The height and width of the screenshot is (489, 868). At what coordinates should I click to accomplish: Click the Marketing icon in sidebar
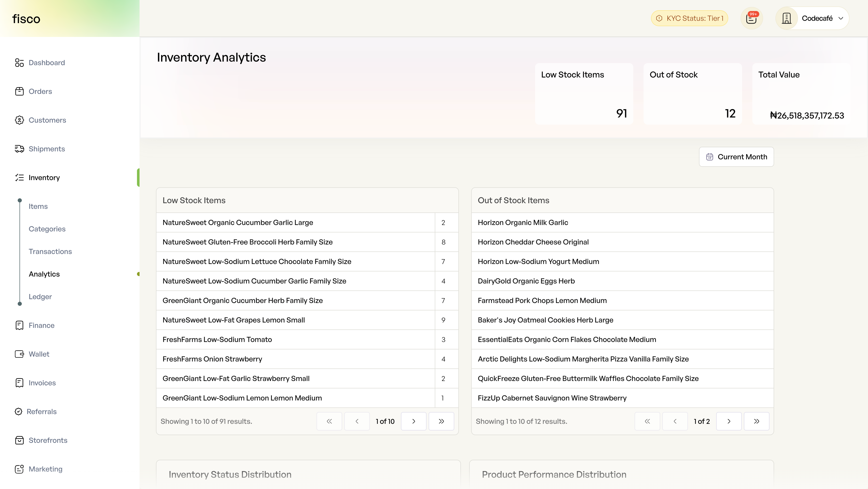tap(19, 469)
